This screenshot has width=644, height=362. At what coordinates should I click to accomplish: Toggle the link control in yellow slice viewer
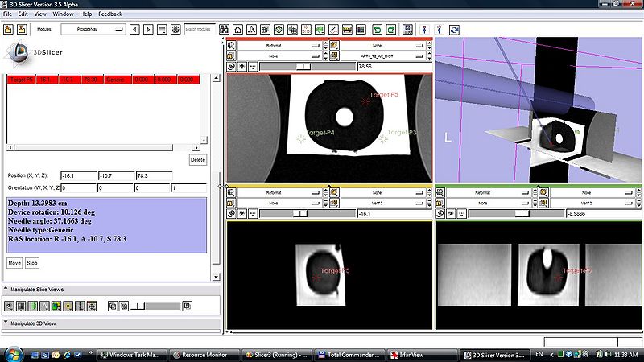[231, 213]
